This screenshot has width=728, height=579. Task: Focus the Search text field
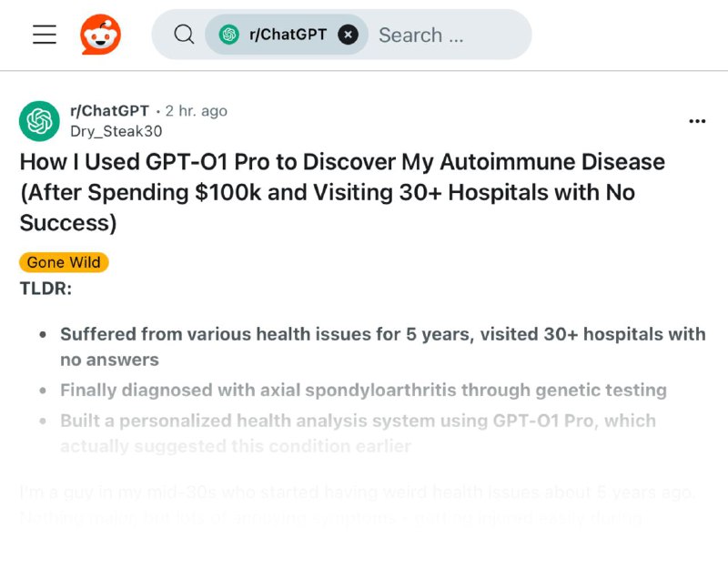click(446, 35)
